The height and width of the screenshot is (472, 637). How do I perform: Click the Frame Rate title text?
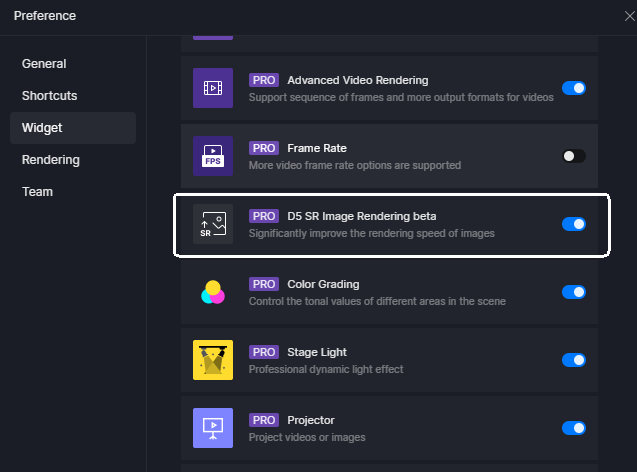317,148
